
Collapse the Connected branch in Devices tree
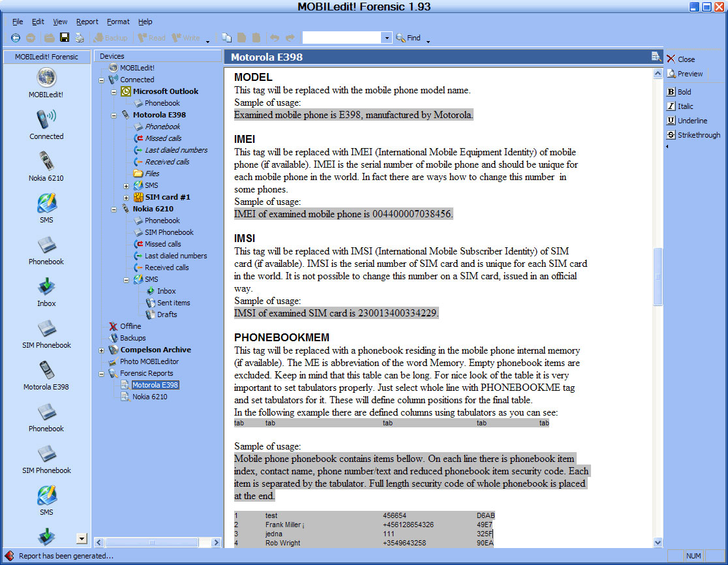click(102, 79)
